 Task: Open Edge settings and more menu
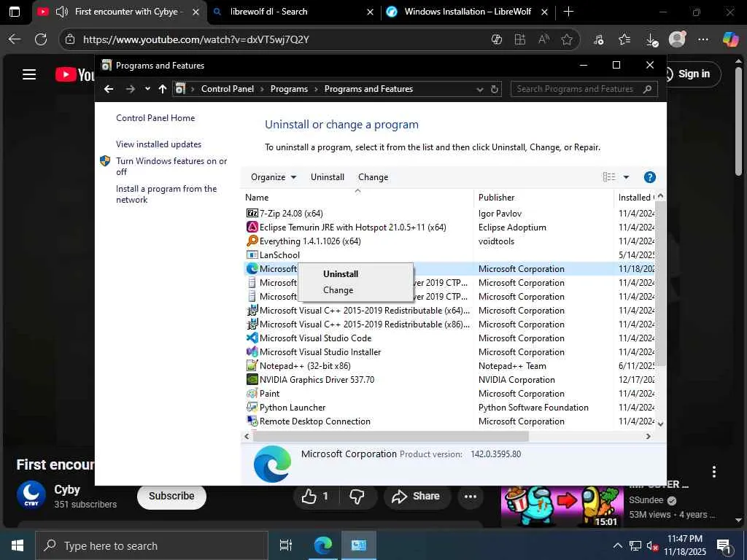pos(703,39)
